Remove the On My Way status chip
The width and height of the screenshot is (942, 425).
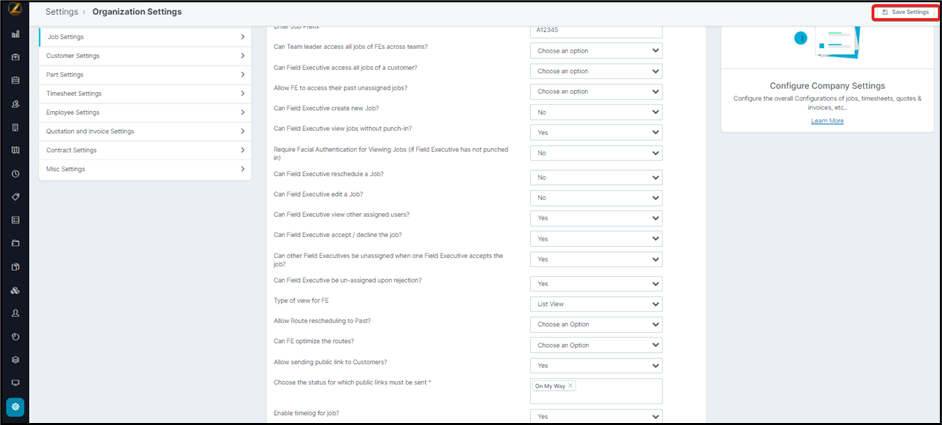[570, 386]
